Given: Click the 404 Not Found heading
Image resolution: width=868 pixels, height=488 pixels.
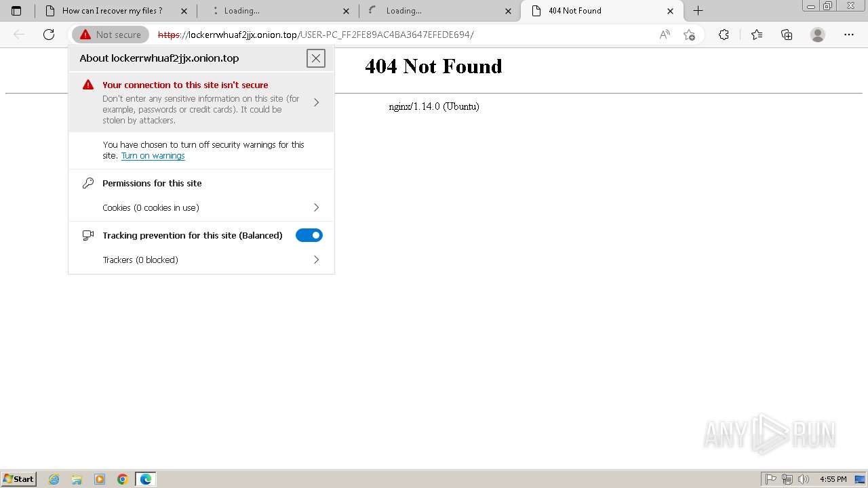Looking at the screenshot, I should tap(433, 66).
